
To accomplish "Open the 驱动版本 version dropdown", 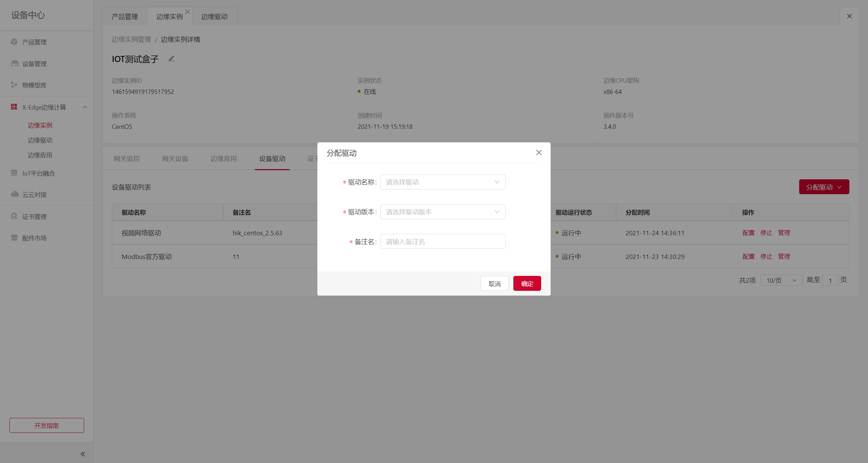I will click(x=442, y=212).
